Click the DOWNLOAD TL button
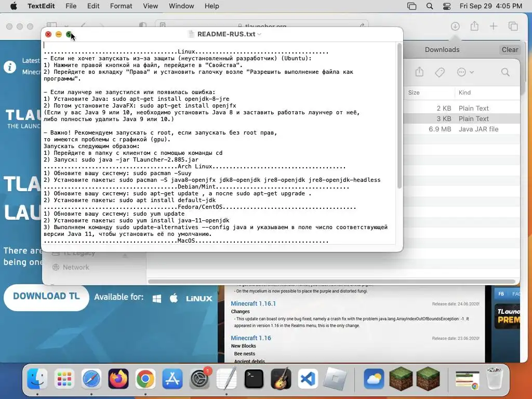Viewport: 532px width, 399px height. tap(46, 297)
